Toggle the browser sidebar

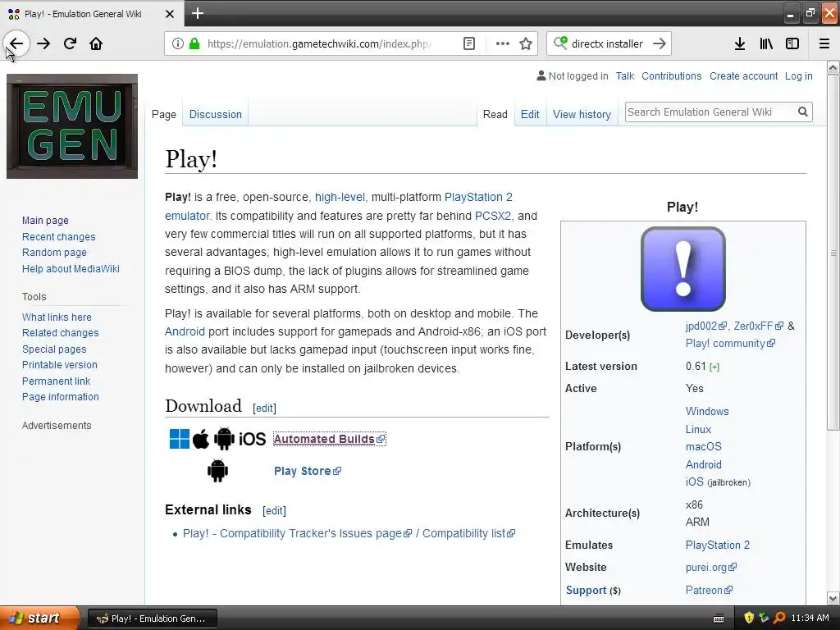tap(792, 43)
